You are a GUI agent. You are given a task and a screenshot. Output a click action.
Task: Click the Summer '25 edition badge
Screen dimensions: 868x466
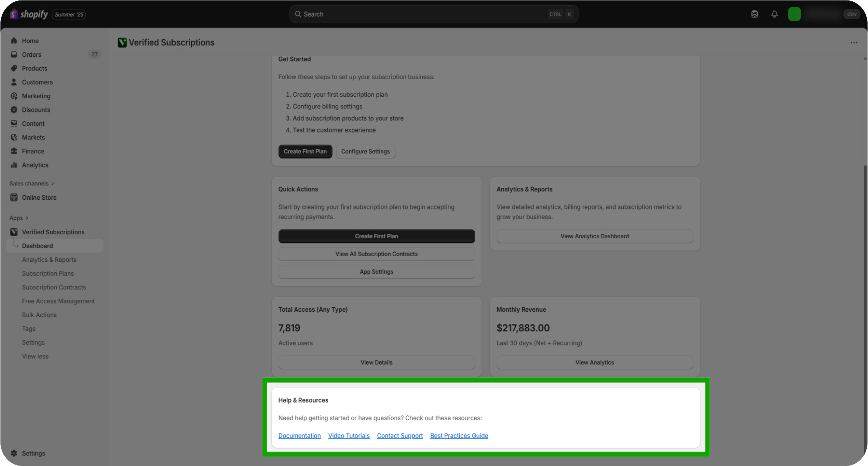tap(69, 14)
